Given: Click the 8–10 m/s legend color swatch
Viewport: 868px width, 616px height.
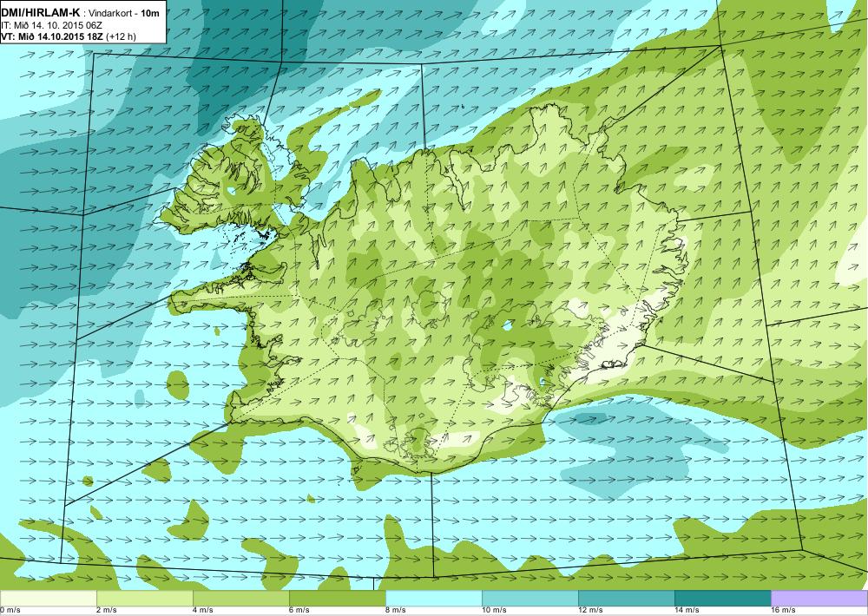Looking at the screenshot, I should click(x=433, y=599).
